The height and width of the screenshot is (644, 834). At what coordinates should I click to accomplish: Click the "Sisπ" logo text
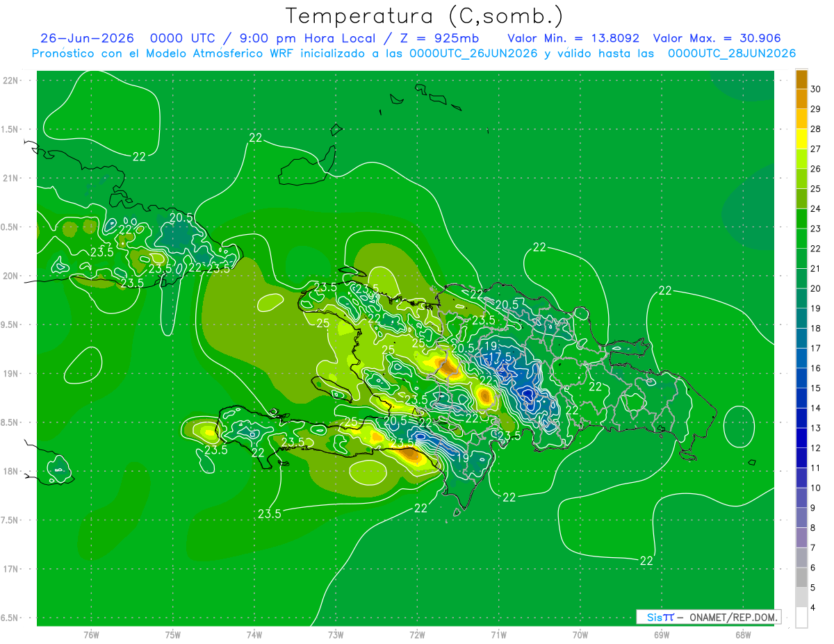[660, 617]
